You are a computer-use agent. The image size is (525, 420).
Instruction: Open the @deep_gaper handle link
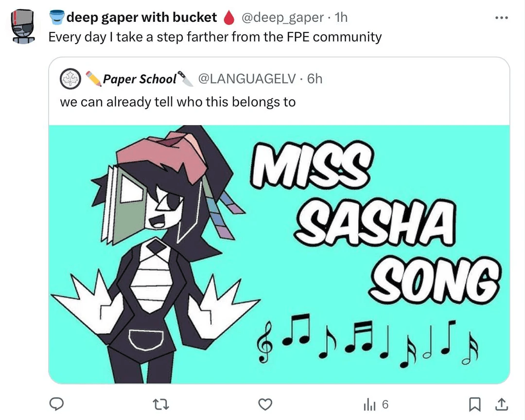[x=282, y=18]
